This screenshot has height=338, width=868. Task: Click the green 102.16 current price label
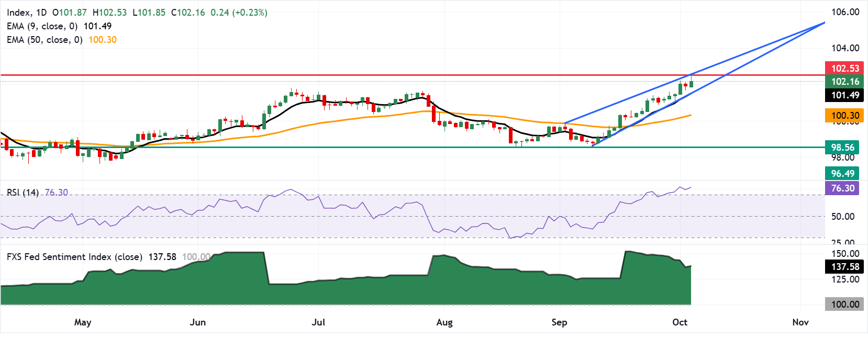click(844, 81)
